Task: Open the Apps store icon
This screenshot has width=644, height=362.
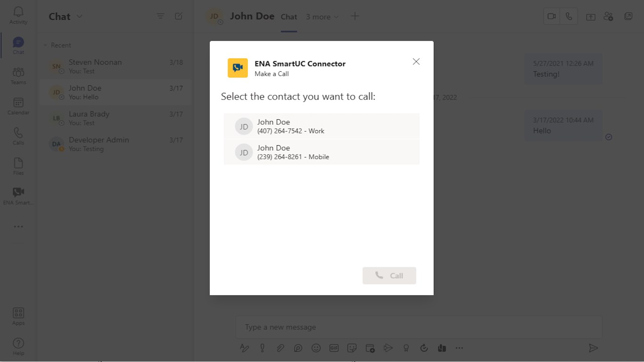Action: 18,316
